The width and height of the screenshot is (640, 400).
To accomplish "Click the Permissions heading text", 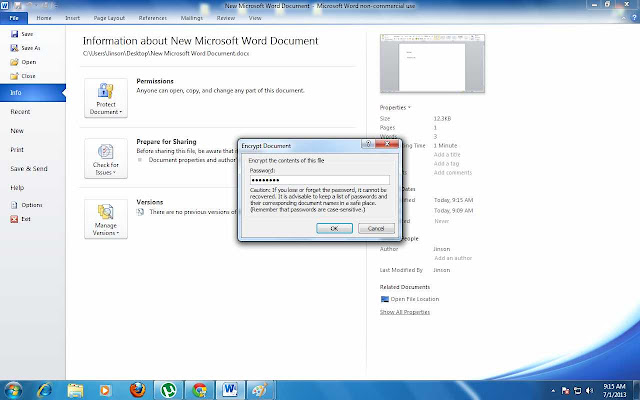I will pos(155,81).
